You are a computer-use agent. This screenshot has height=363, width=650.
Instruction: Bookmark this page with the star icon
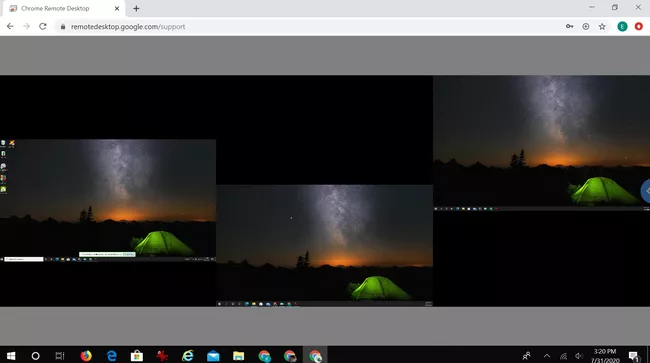coord(602,27)
